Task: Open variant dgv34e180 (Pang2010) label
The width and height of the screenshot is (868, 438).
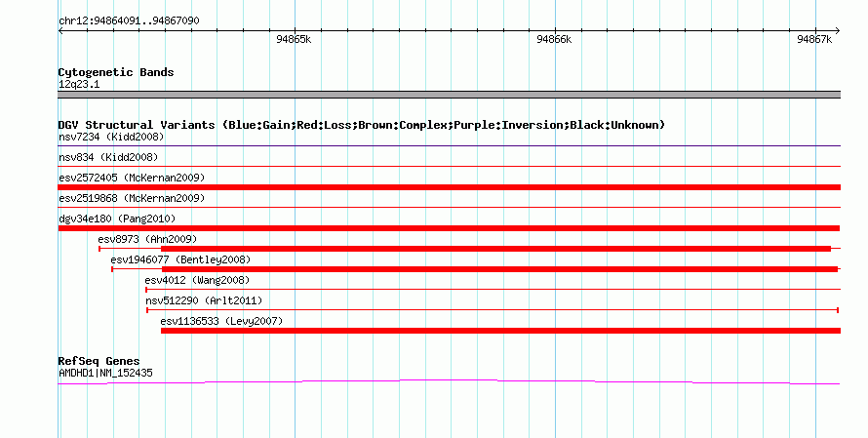Action: click(x=117, y=219)
